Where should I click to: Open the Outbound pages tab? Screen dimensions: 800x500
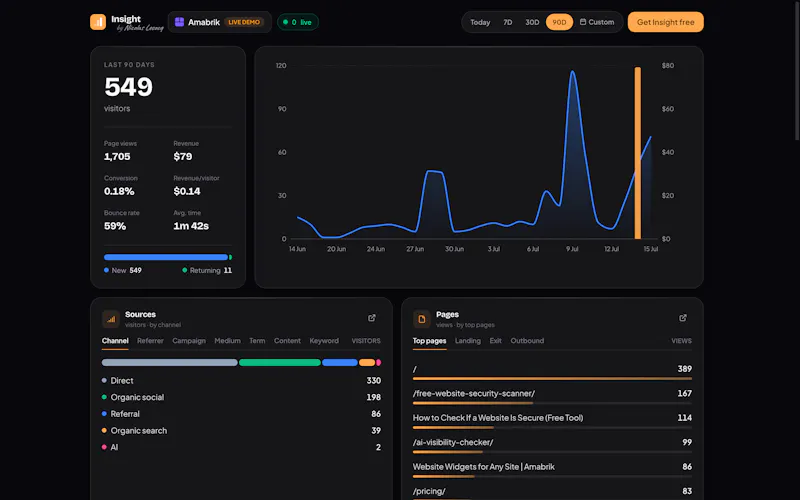coord(527,341)
